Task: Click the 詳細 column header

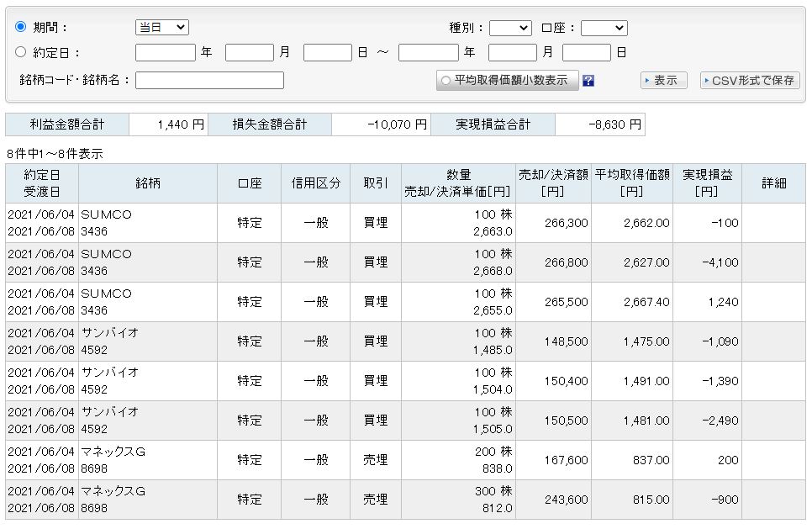Action: (773, 183)
